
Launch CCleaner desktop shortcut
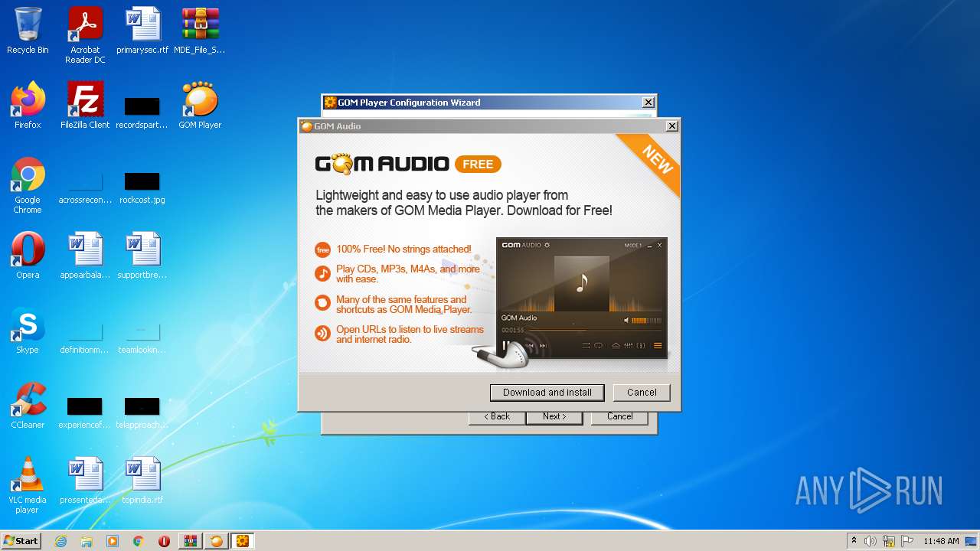(28, 406)
